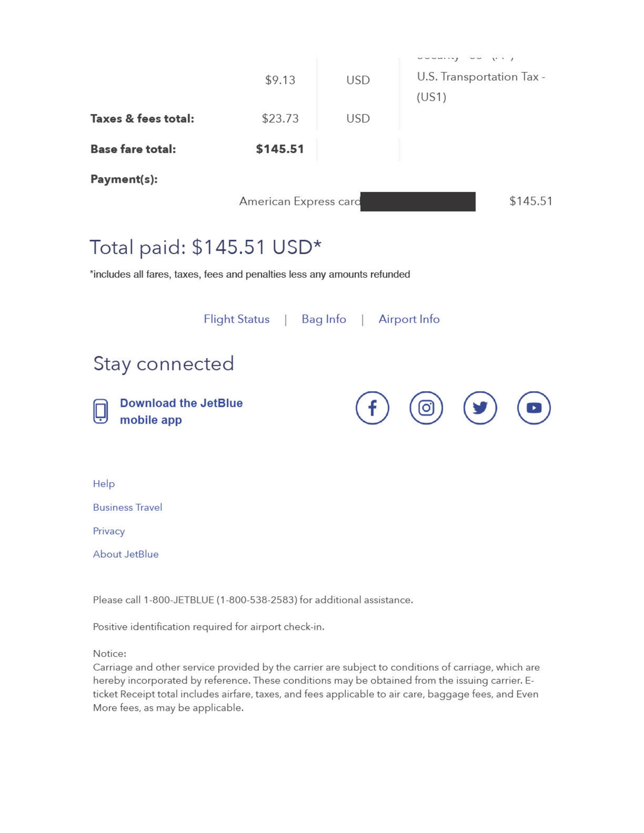Viewport: 644px width, 833px height.
Task: Open the Bag Info link
Action: [x=324, y=319]
